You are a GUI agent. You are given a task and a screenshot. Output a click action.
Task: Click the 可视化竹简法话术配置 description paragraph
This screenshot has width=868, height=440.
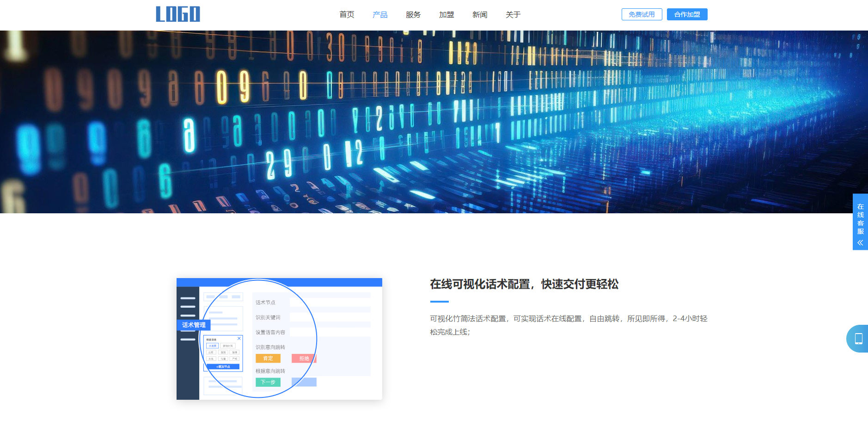tap(568, 325)
